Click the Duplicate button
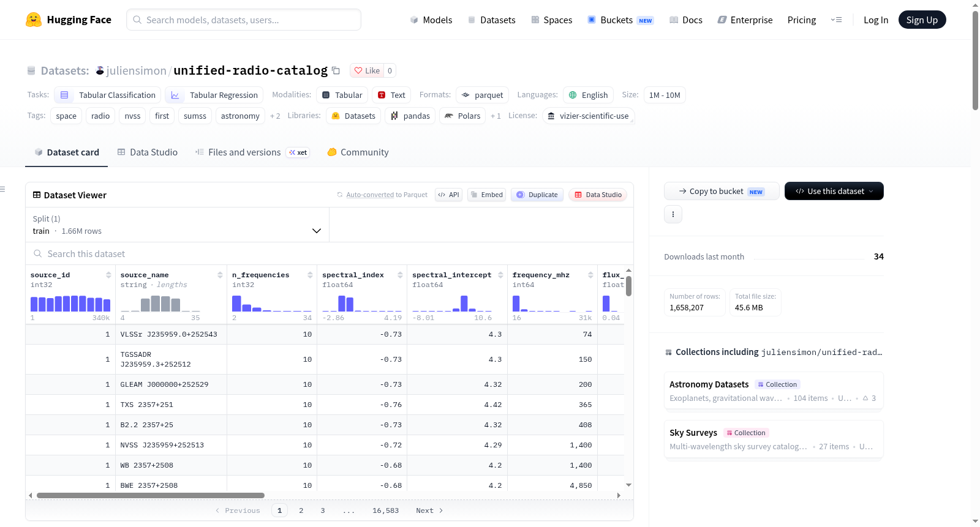This screenshot has height=527, width=980. pyautogui.click(x=537, y=195)
